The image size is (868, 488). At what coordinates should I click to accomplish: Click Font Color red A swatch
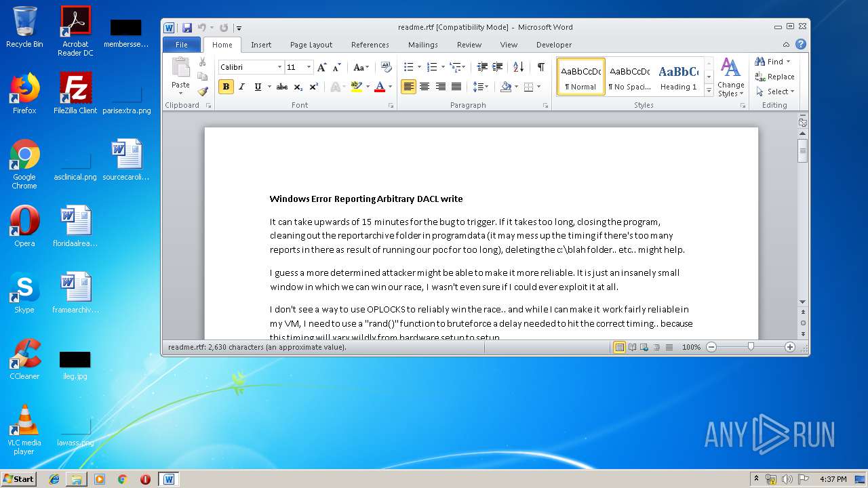point(380,87)
